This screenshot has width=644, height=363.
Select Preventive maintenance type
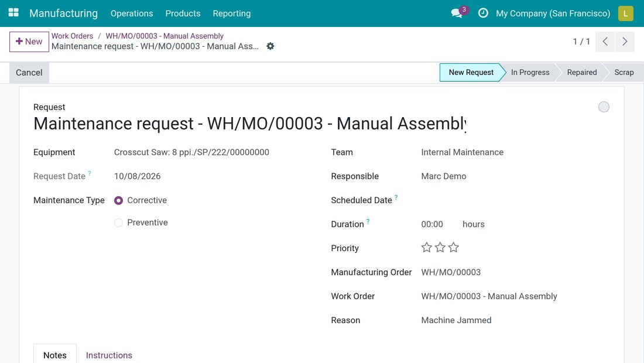118,222
